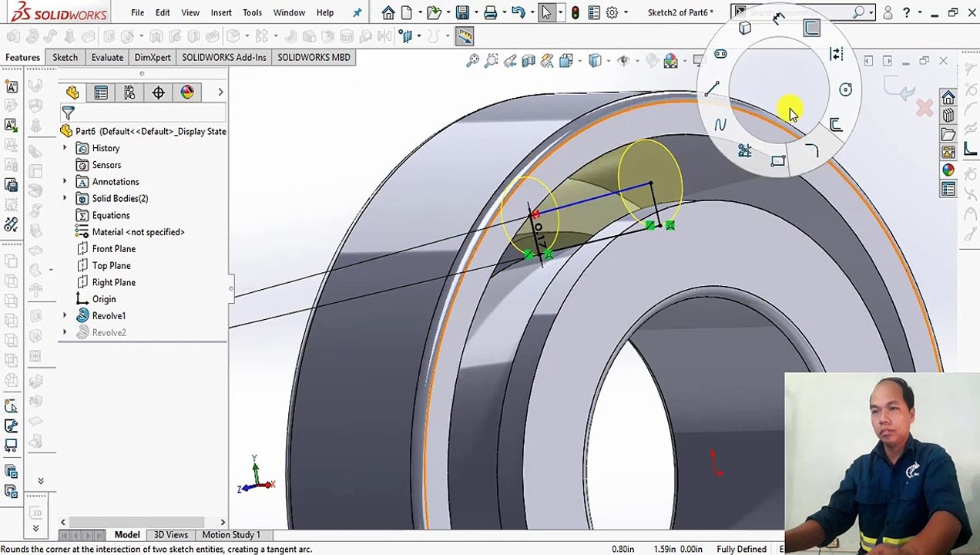980x555 pixels.
Task: Click the Offset Entities icon atop the ring
Action: pyautogui.click(x=811, y=29)
